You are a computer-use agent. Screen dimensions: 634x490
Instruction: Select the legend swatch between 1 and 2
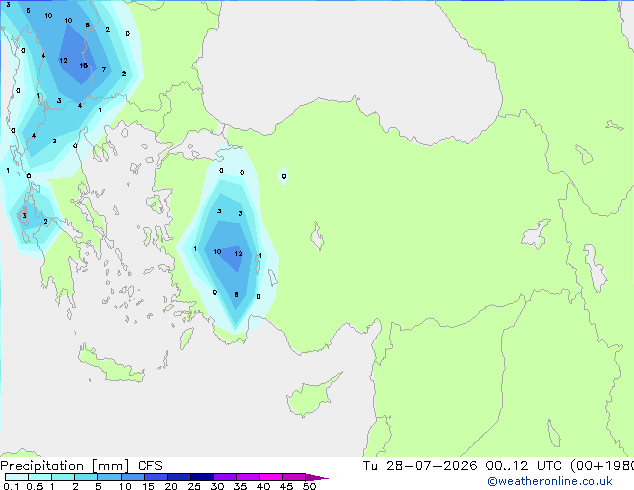click(63, 477)
